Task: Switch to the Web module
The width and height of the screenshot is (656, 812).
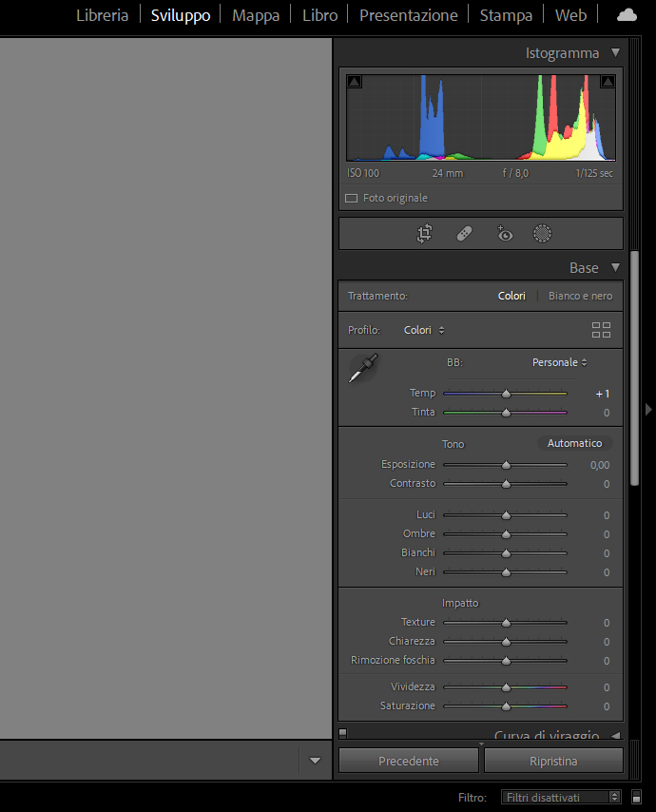Action: 571,15
